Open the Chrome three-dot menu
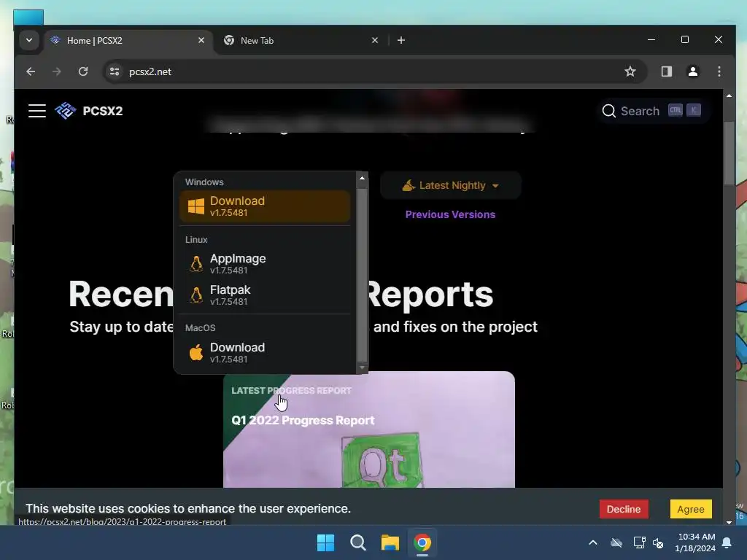The height and width of the screenshot is (560, 747). pyautogui.click(x=719, y=71)
